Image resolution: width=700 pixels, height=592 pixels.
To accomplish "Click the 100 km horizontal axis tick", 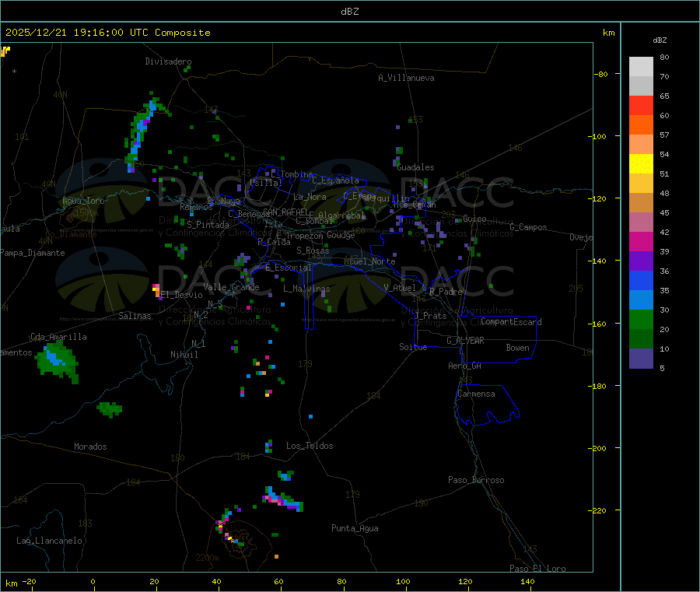I will [403, 582].
